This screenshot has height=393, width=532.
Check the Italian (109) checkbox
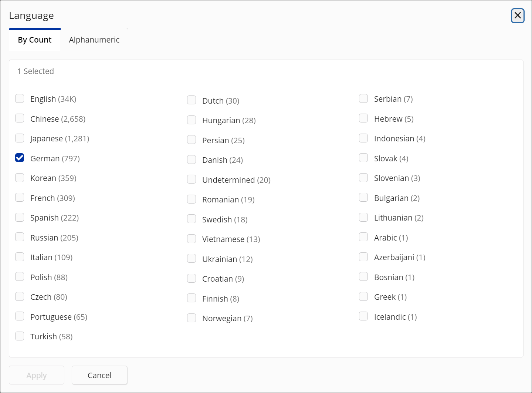point(20,257)
